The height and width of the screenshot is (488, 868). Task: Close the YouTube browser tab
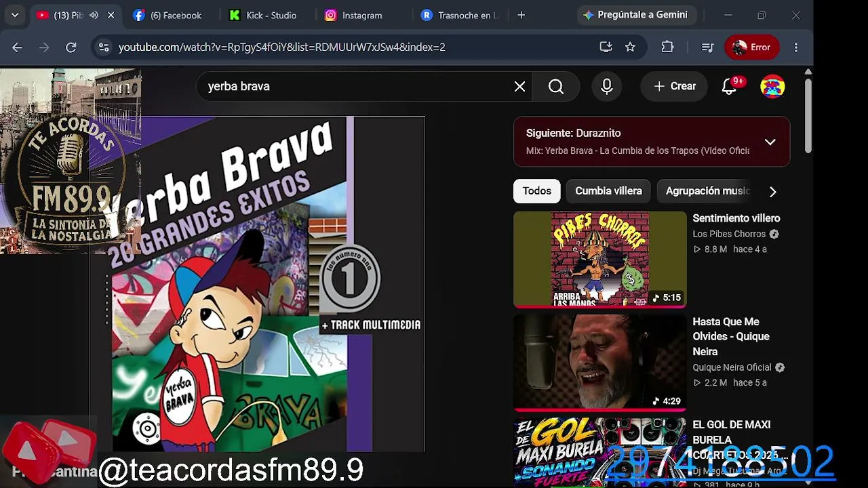pyautogui.click(x=111, y=15)
